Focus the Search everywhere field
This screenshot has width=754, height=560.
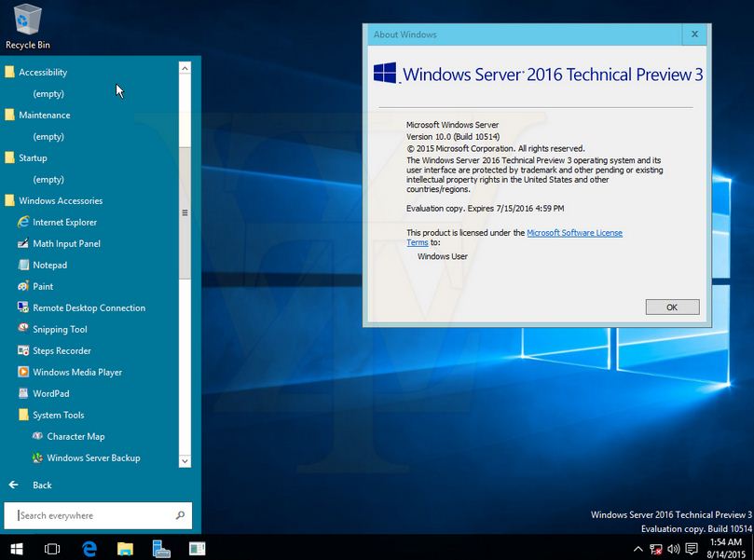click(98, 515)
